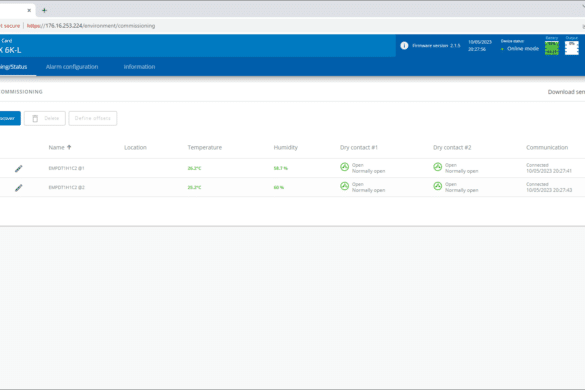Click Dry contact #1 status icon for second sensor

click(x=344, y=186)
